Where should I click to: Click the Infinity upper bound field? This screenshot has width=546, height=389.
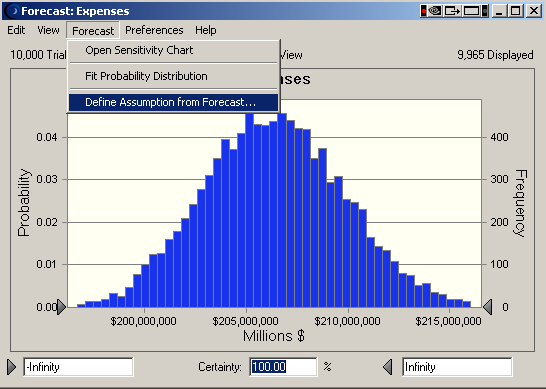pos(457,367)
